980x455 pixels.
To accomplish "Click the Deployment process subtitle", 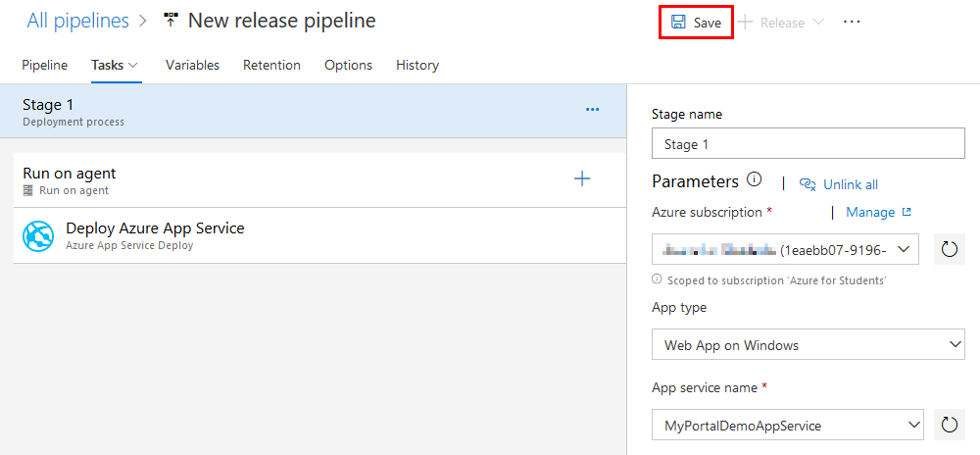I will coord(73,122).
